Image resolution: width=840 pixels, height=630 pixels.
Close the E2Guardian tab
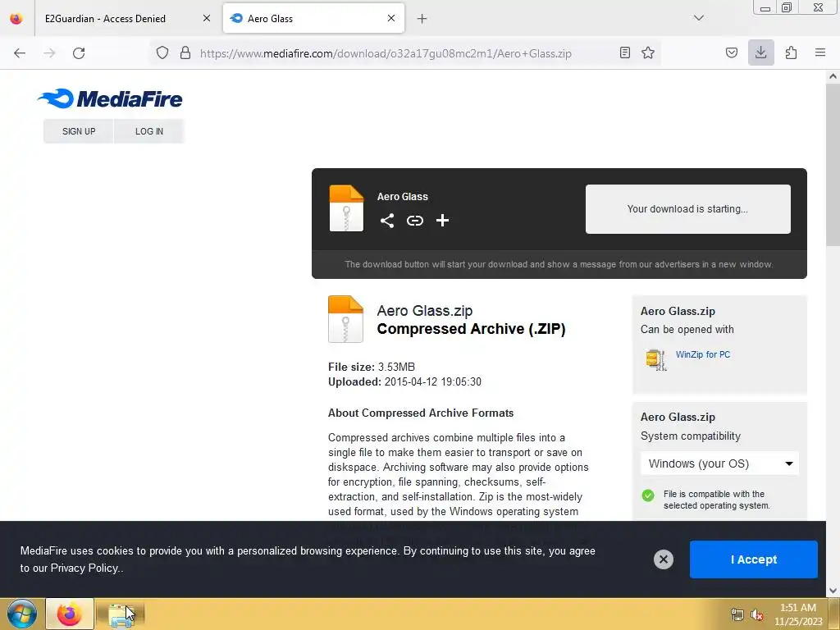click(x=206, y=18)
